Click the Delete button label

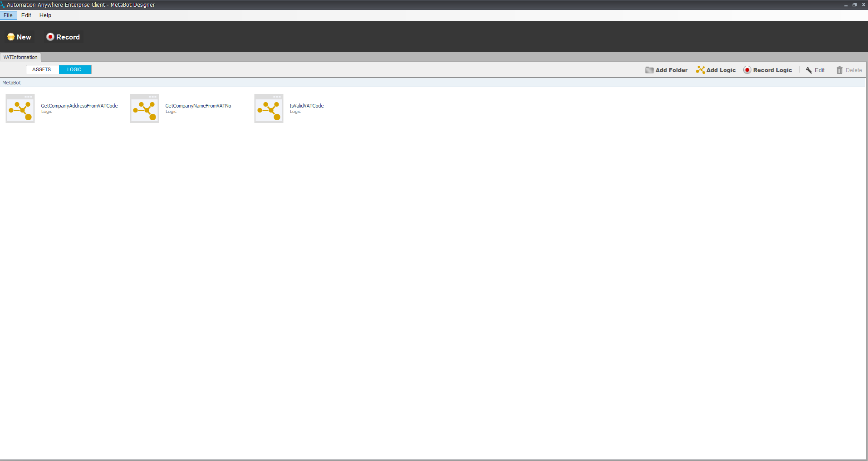click(x=854, y=70)
